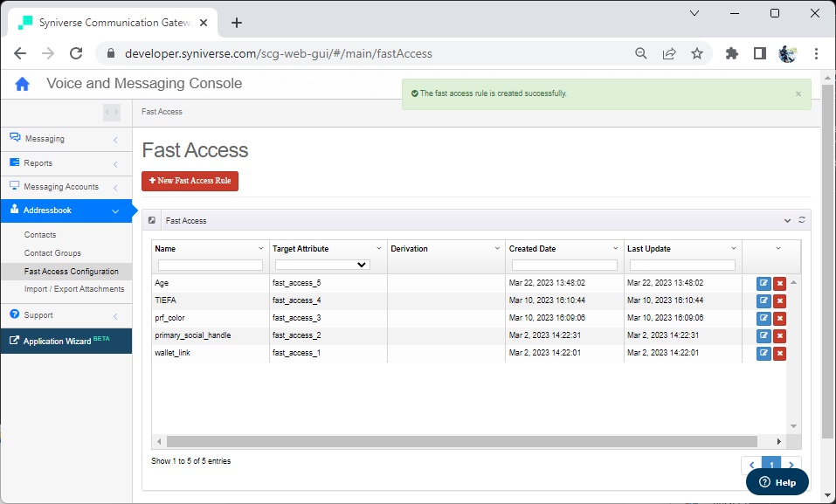Delete the Age fast access rule
Viewport: 836px width, 504px height.
(x=779, y=283)
